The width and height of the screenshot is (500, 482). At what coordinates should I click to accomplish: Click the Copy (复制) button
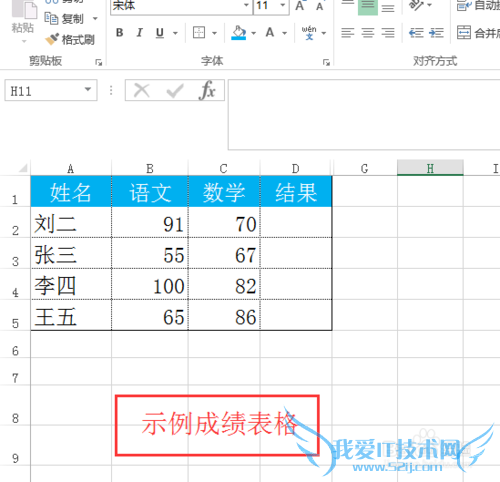(x=64, y=19)
